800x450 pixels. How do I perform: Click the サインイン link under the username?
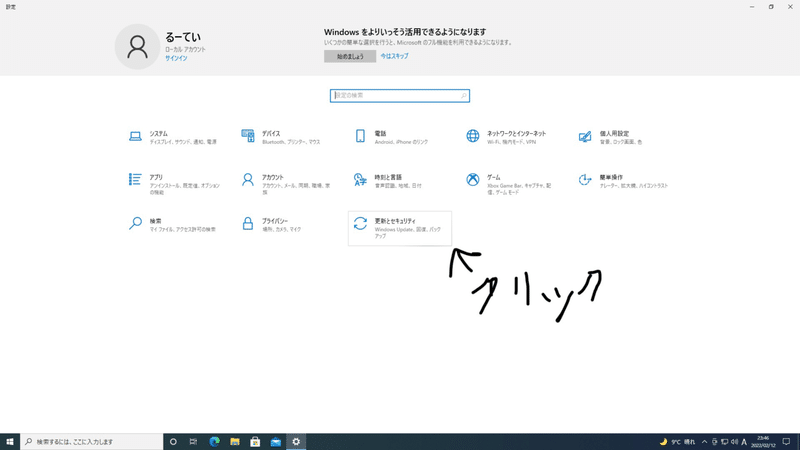176,58
